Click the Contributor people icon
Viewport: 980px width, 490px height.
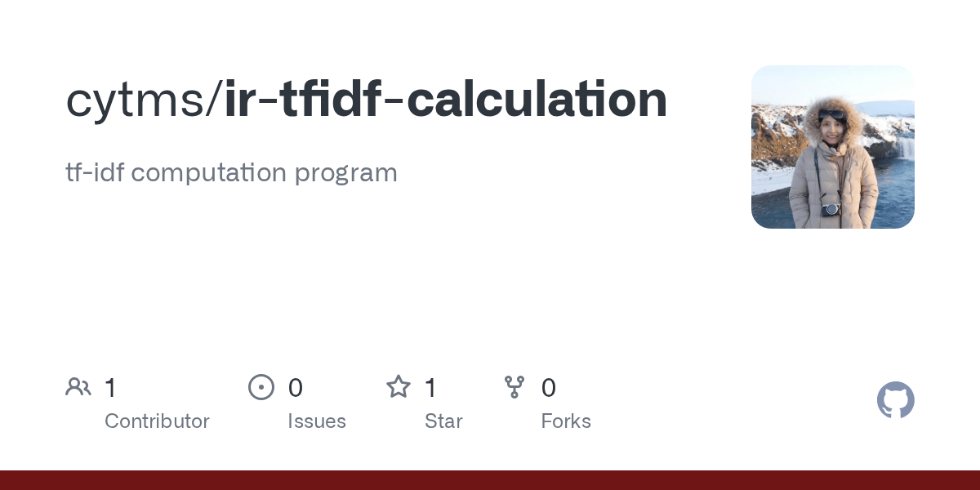pos(78,387)
